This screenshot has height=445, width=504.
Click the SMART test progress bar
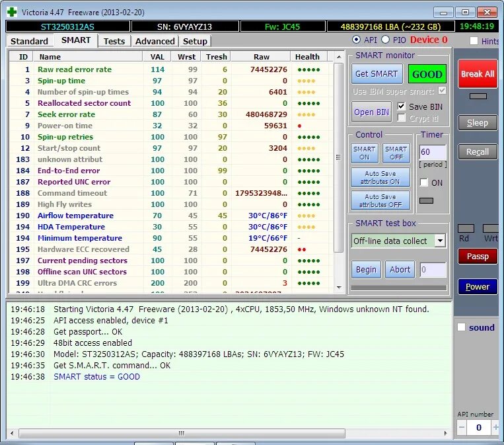[x=398, y=288]
